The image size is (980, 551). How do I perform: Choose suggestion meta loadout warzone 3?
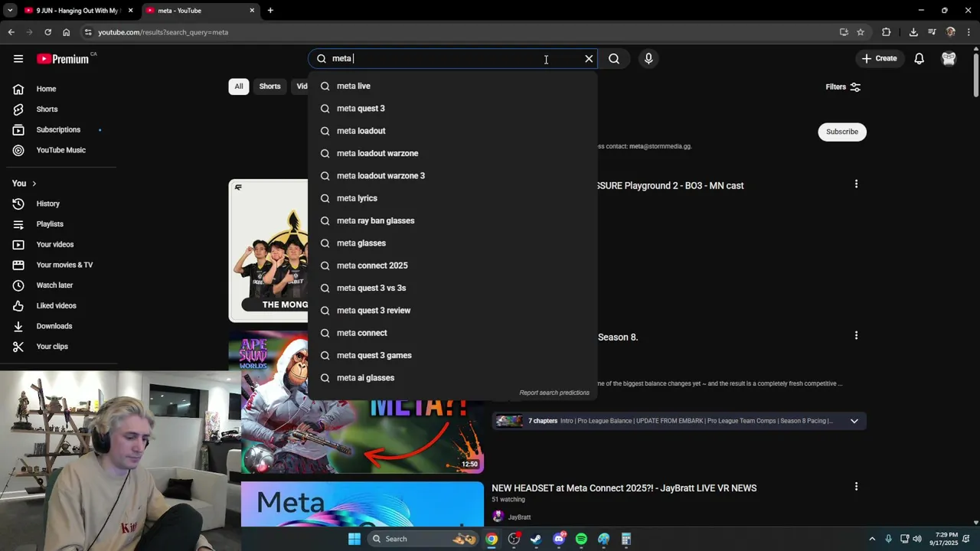point(452,176)
